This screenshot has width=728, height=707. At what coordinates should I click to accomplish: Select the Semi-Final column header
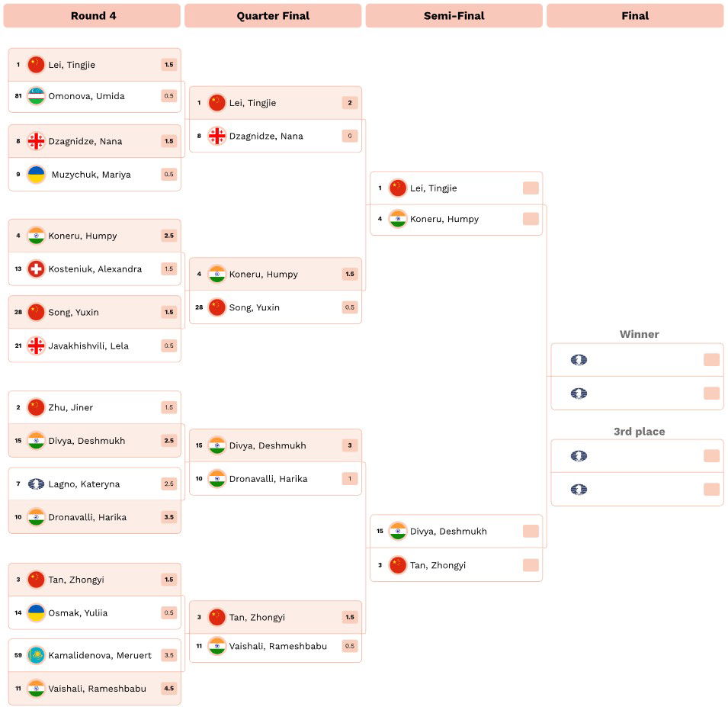pyautogui.click(x=454, y=16)
